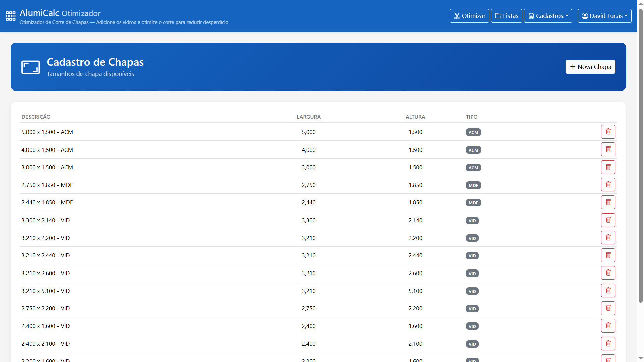Delete the 2,750 x 1,850 - MDF sheet
644x362 pixels.
click(608, 185)
